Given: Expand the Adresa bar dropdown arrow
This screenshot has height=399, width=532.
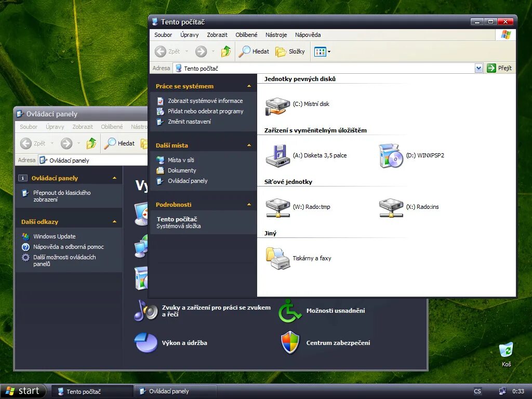Looking at the screenshot, I should pos(478,68).
